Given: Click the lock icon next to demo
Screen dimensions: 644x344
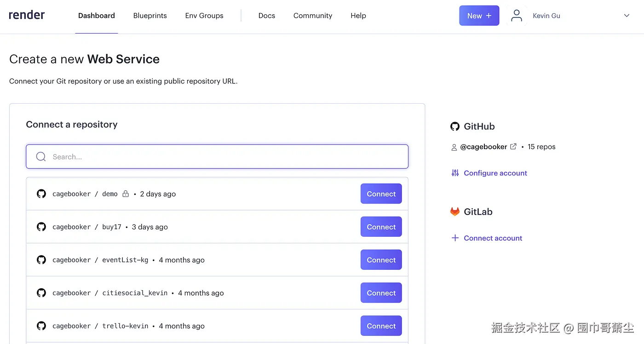Looking at the screenshot, I should point(126,194).
